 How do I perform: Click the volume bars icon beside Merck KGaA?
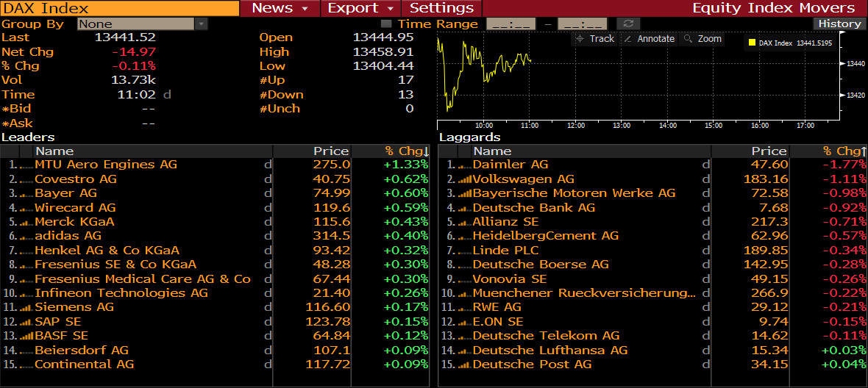point(26,222)
